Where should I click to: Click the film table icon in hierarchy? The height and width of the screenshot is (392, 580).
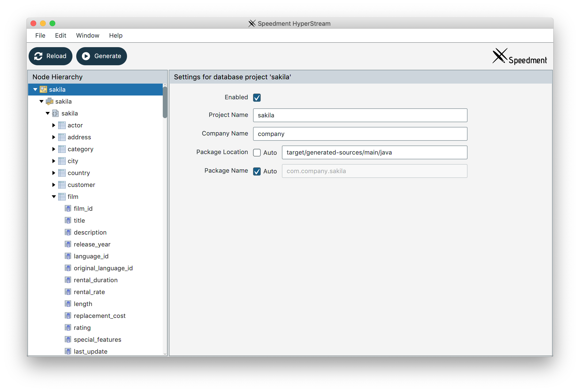[61, 196]
